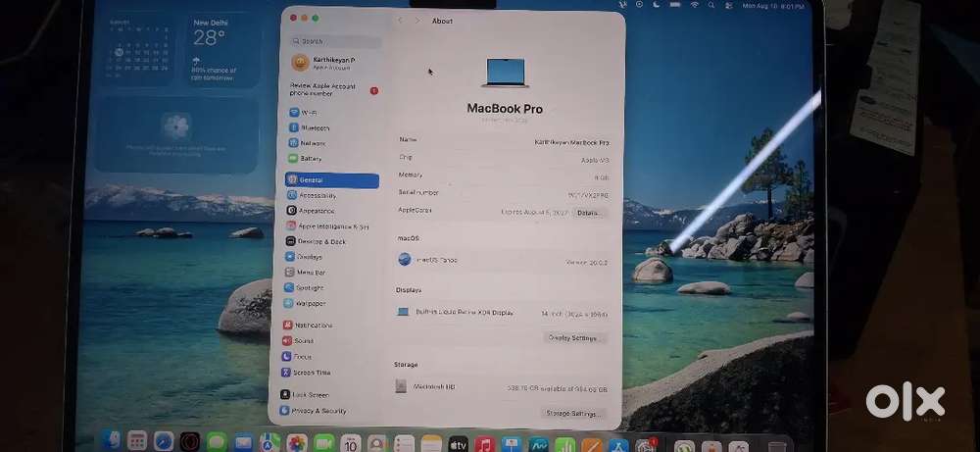Click the Wi-Fi icon in the menu bar

point(695,5)
